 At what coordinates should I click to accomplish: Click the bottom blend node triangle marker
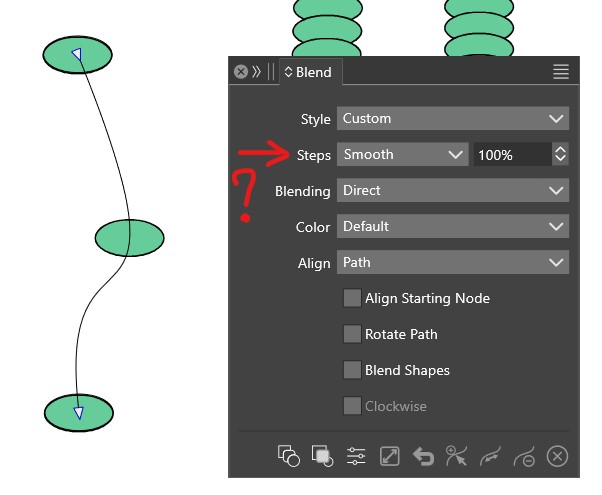(79, 413)
